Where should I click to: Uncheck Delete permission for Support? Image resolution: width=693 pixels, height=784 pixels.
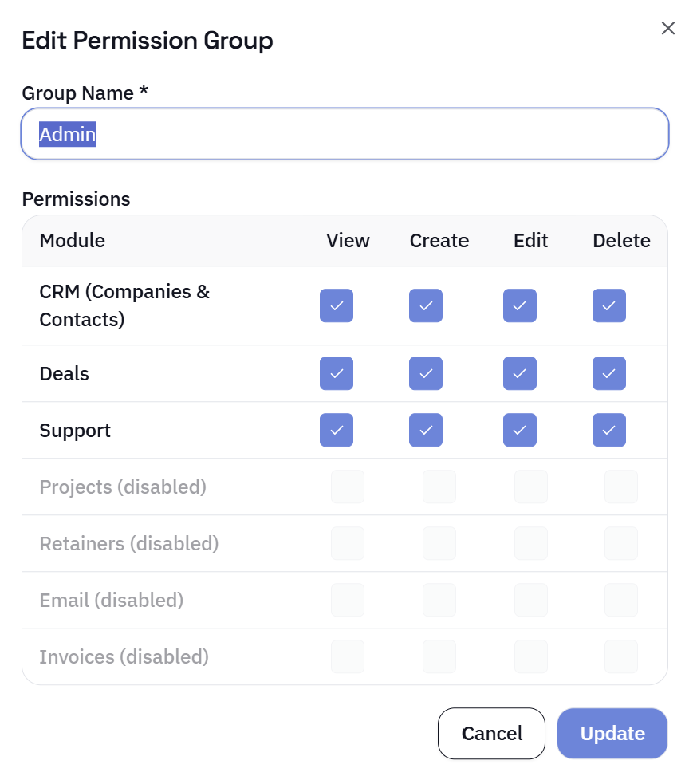click(608, 430)
